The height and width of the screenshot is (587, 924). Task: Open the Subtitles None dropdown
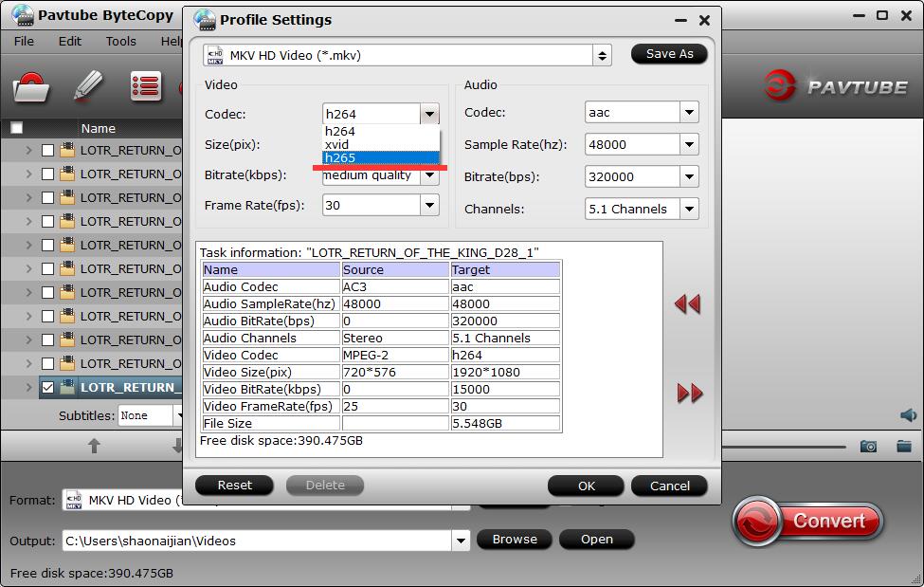178,415
